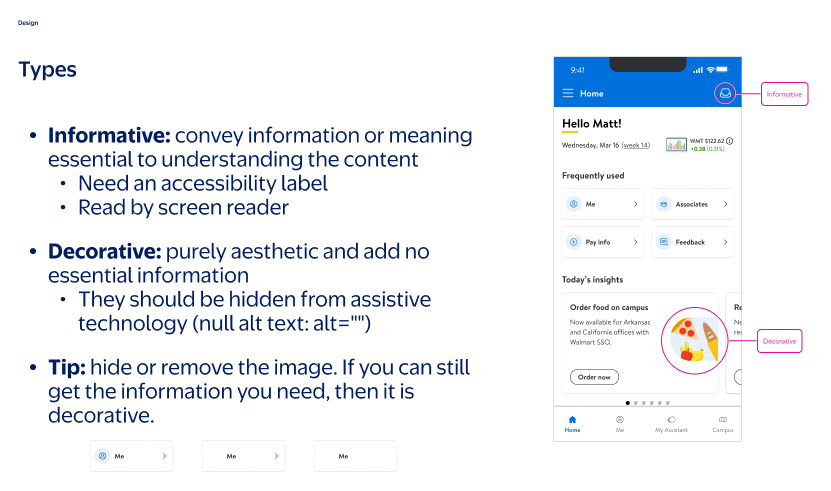
Task: Select the first carousel page dot
Action: click(628, 403)
